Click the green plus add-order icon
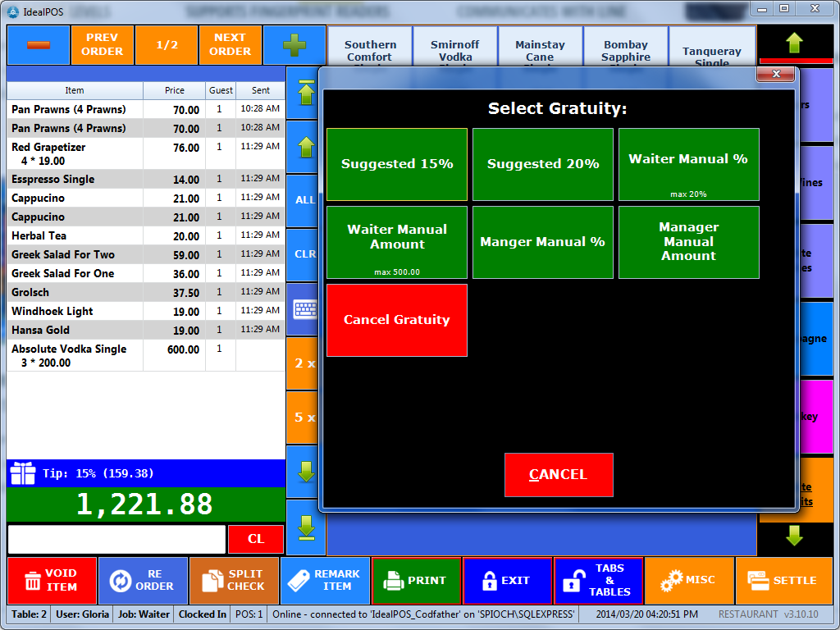Viewport: 840px width, 630px height. tap(294, 45)
